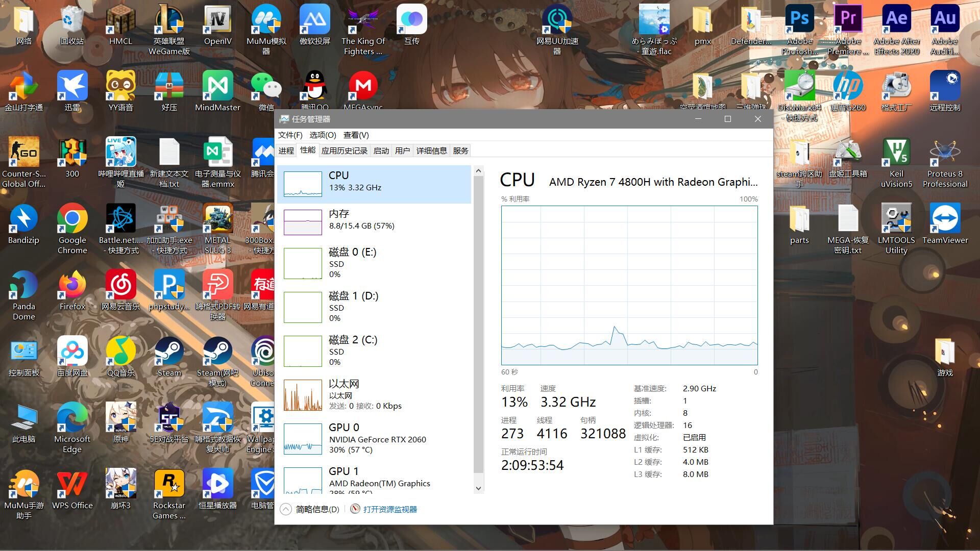
Task: Open the 文件(F) menu in Task Manager
Action: click(x=290, y=135)
